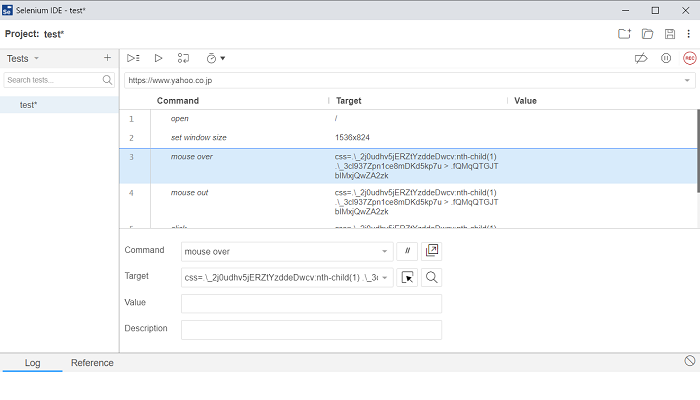700x400 pixels.
Task: Click select target in page icon
Action: tap(407, 277)
